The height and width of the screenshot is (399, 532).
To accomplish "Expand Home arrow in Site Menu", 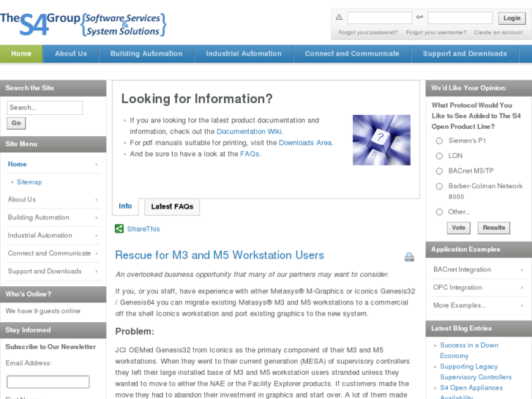I will (97, 164).
